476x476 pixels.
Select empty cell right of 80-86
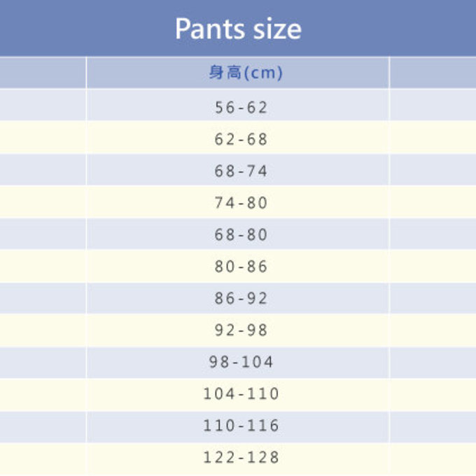433,267
